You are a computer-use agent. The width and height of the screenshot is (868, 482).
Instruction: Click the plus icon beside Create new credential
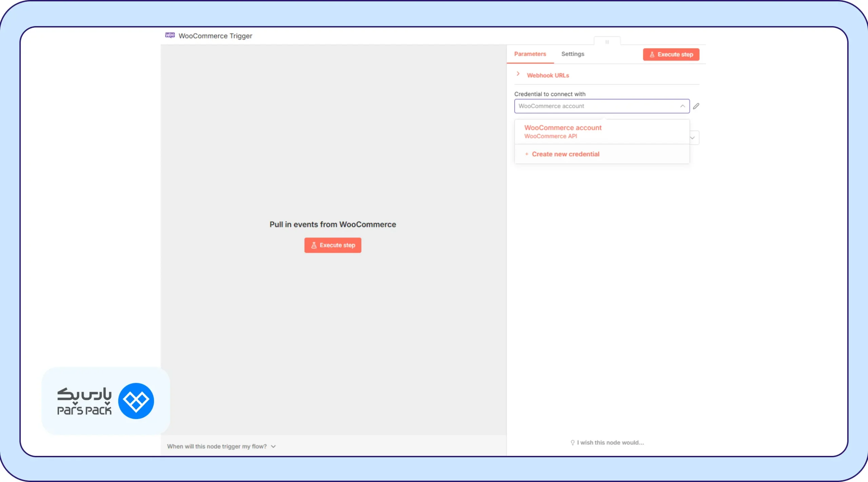[x=527, y=154]
